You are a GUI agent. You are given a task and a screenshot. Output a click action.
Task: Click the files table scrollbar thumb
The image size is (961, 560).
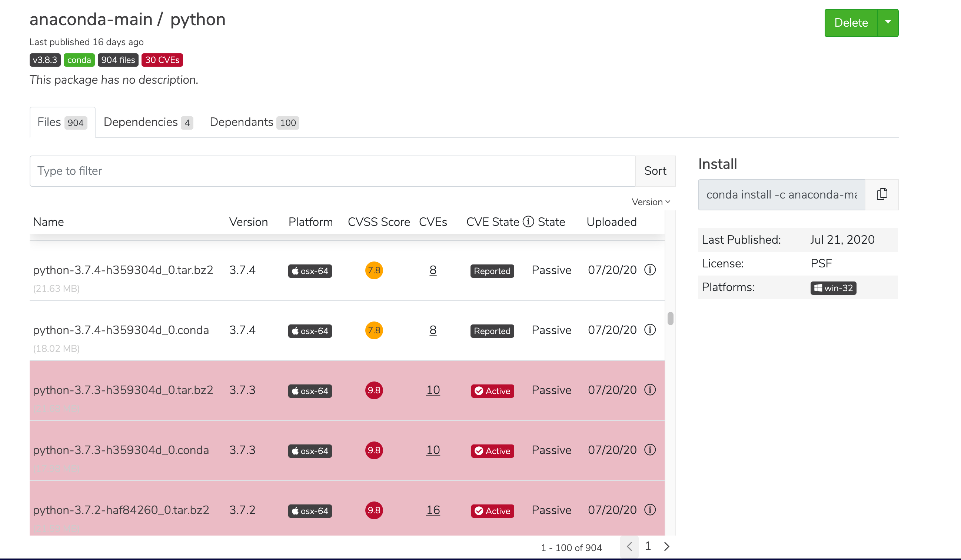pyautogui.click(x=671, y=318)
